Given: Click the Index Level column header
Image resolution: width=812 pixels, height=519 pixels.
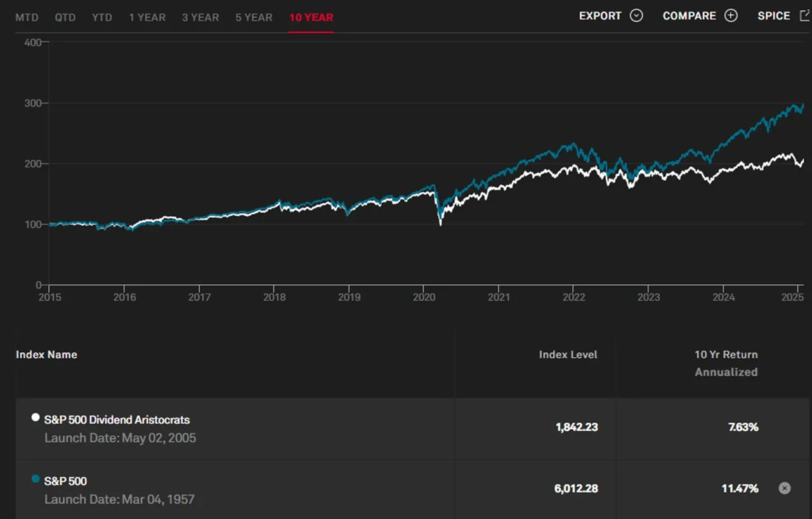Looking at the screenshot, I should (x=568, y=355).
